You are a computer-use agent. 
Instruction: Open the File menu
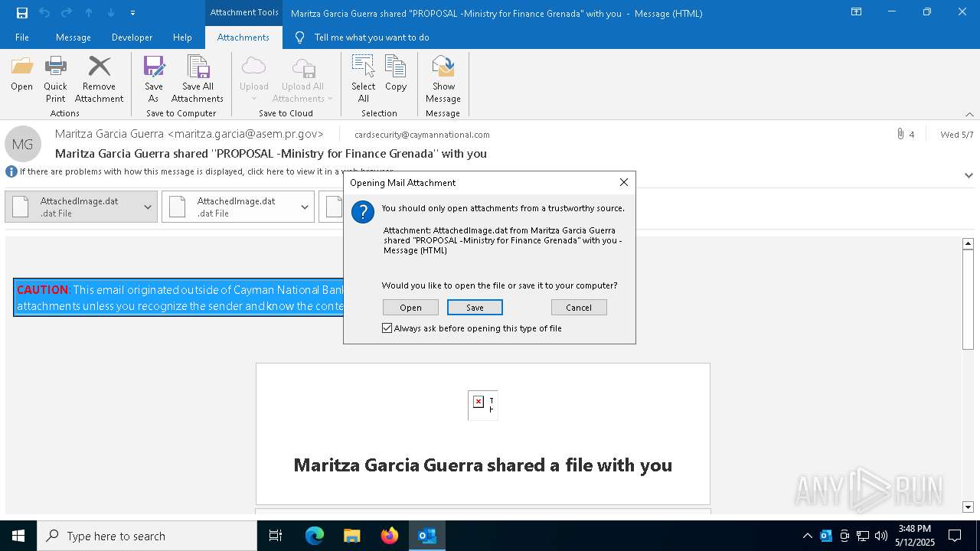pos(22,37)
